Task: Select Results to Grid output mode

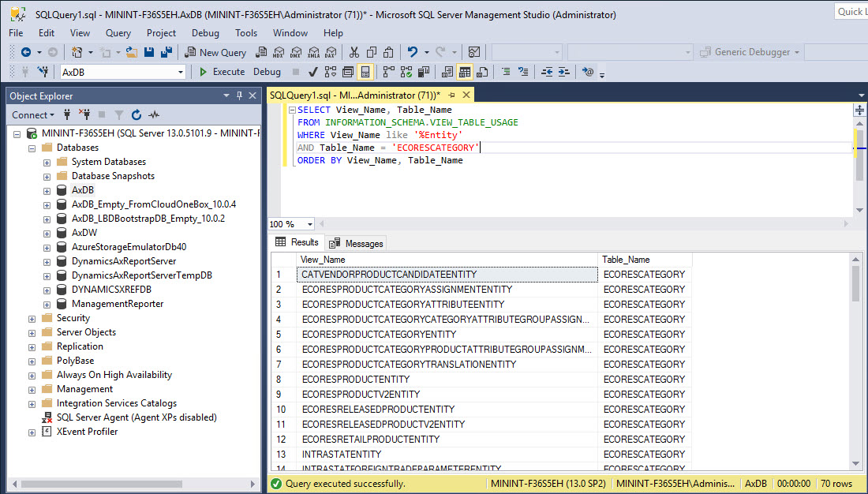Action: click(x=465, y=72)
